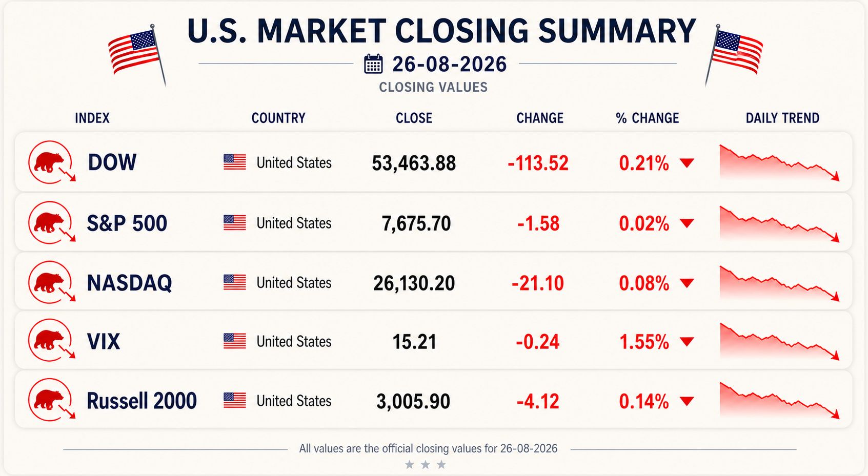Click the Russell 2000 bear icon

tap(51, 400)
